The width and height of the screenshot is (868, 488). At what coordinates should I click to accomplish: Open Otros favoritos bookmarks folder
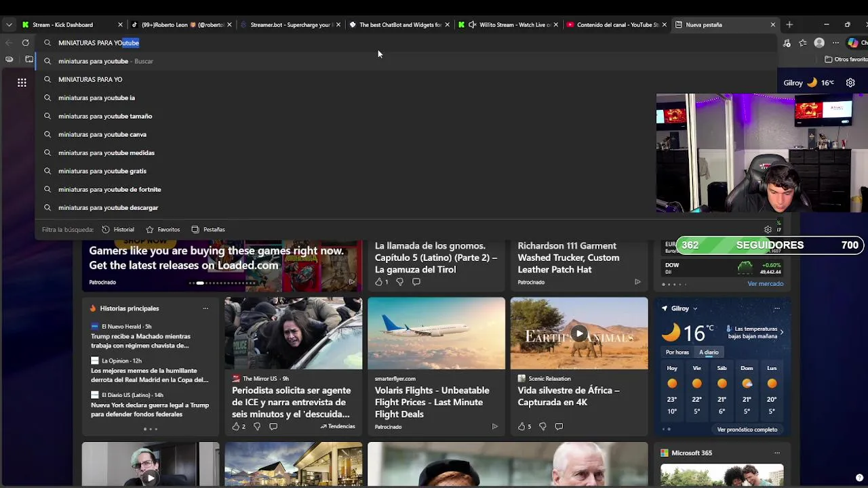[846, 60]
